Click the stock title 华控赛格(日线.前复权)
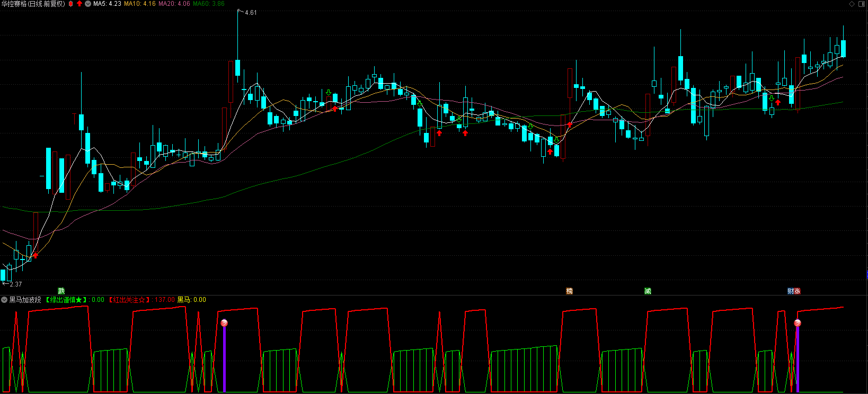The width and height of the screenshot is (868, 394). [33, 4]
